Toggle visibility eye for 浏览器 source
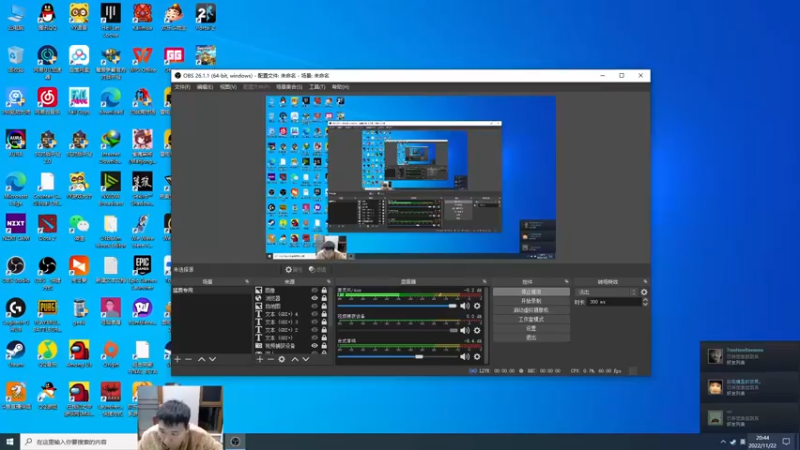This screenshot has width=800, height=450. click(314, 298)
